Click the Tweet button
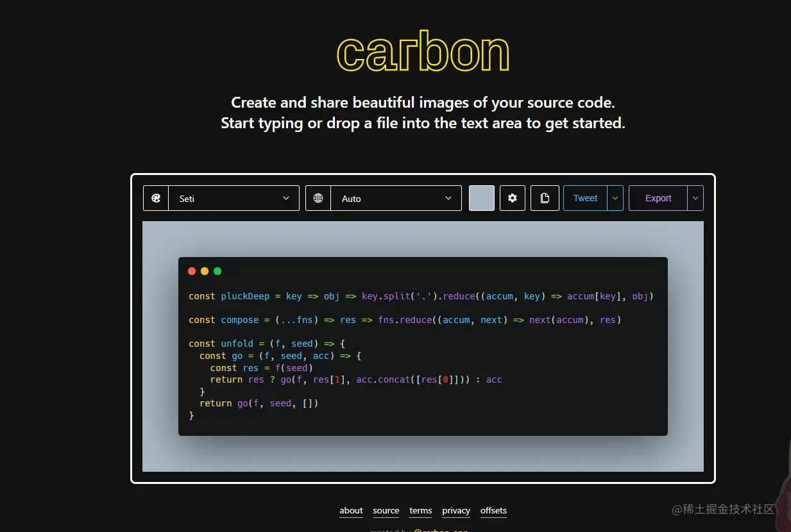The image size is (791, 532). pyautogui.click(x=585, y=198)
